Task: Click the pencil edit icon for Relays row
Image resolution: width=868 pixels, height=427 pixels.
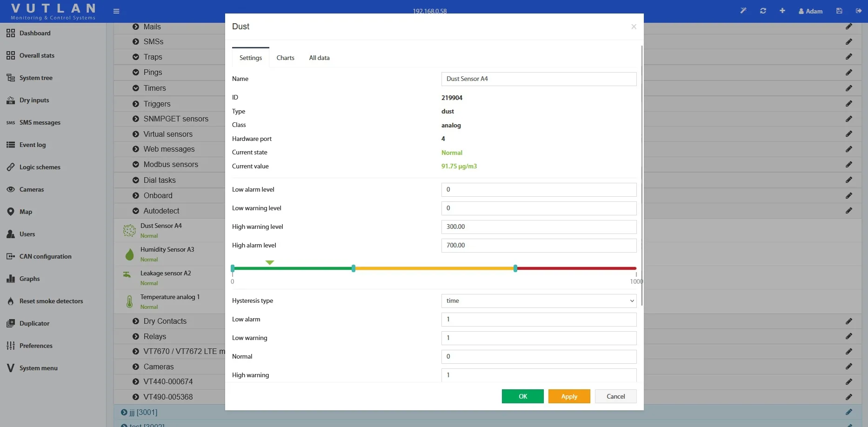Action: [x=849, y=336]
